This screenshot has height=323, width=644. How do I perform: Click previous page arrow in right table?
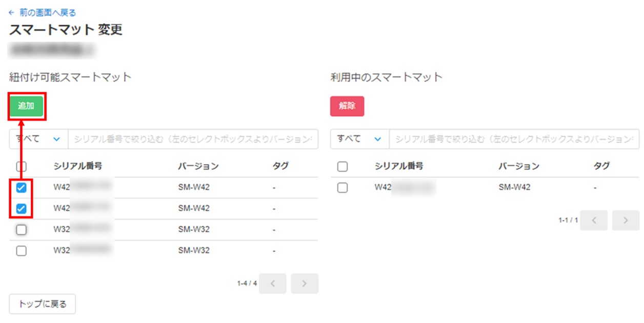click(594, 220)
